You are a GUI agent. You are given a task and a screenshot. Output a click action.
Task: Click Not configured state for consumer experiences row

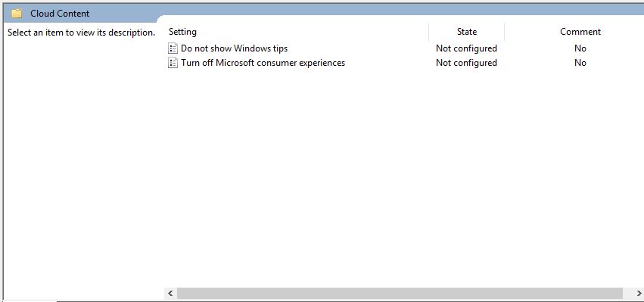[466, 63]
